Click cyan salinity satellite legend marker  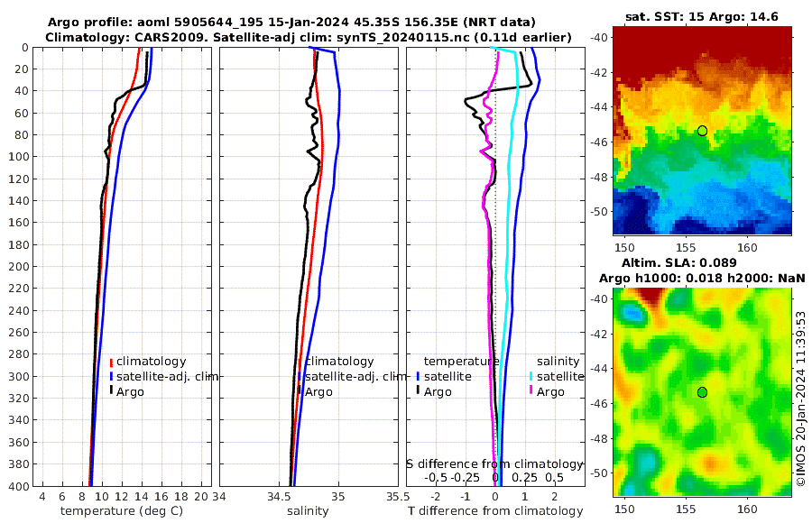pyautogui.click(x=531, y=376)
